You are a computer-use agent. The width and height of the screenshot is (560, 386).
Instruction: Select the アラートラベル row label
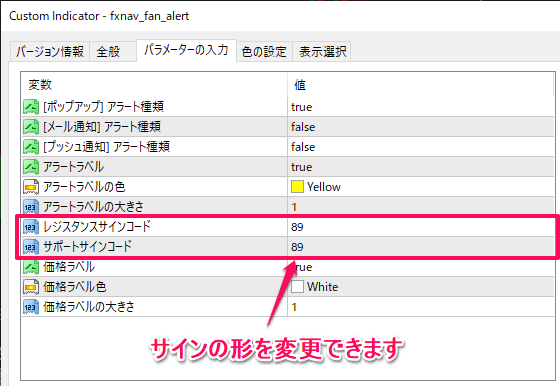[x=74, y=167]
